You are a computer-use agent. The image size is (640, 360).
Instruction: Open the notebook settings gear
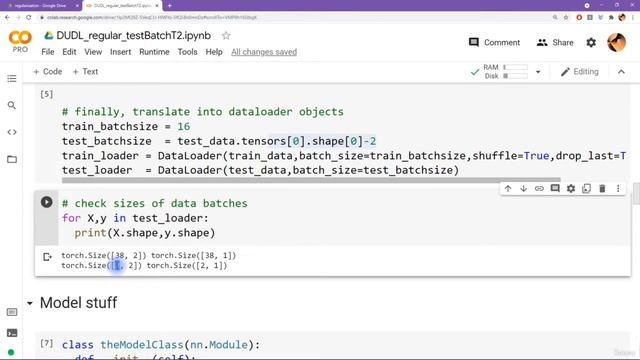coord(591,42)
